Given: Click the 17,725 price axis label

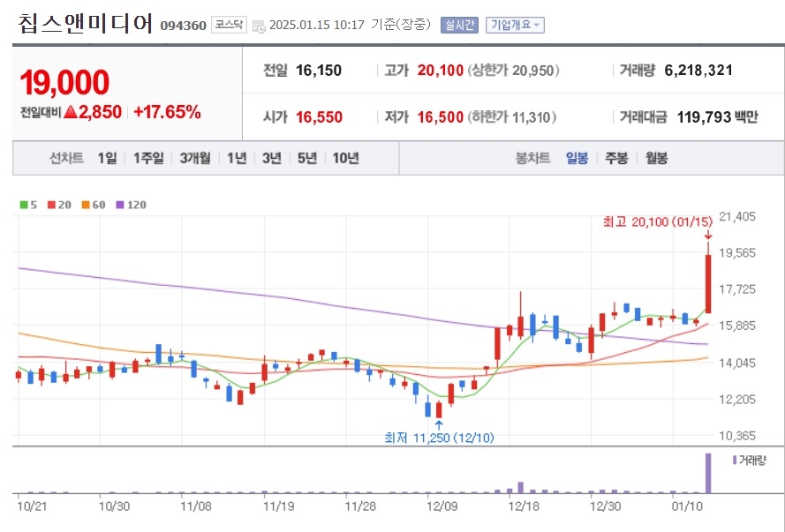Looking at the screenshot, I should pyautogui.click(x=737, y=289).
